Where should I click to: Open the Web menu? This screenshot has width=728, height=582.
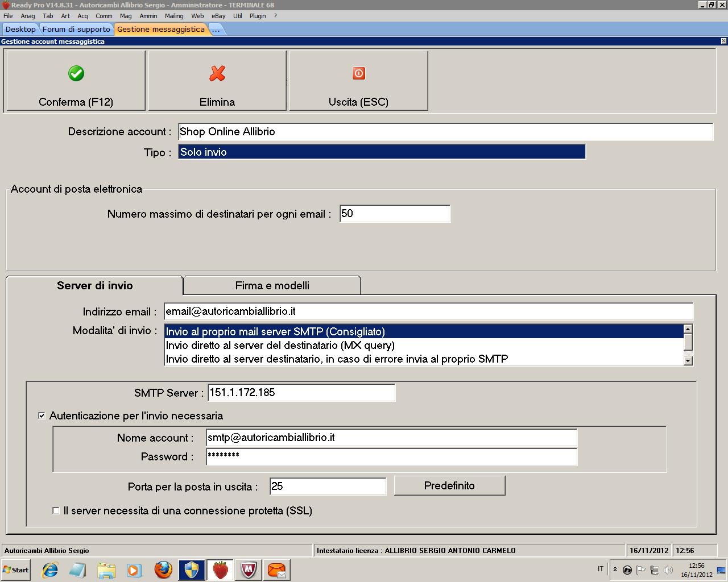point(197,16)
